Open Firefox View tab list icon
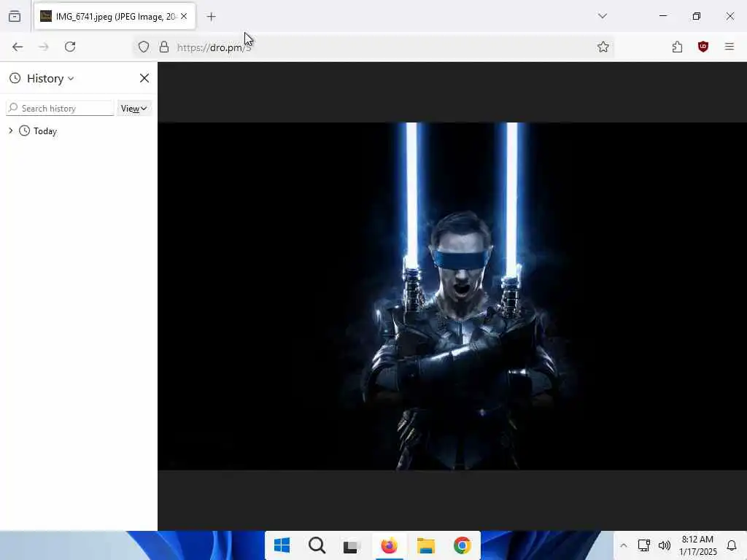 (x=15, y=16)
